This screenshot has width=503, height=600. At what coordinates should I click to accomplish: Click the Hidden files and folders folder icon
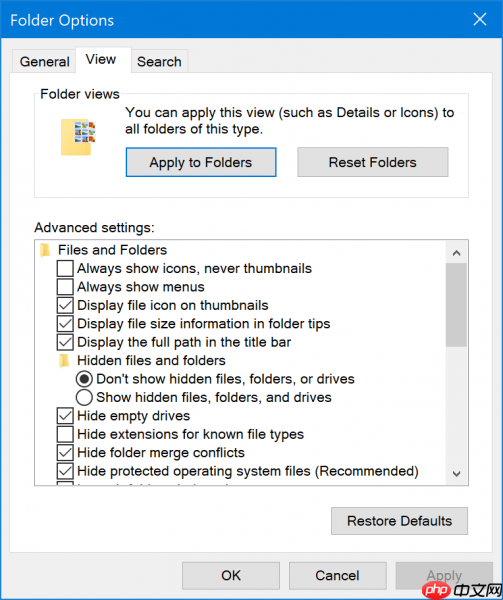64,360
